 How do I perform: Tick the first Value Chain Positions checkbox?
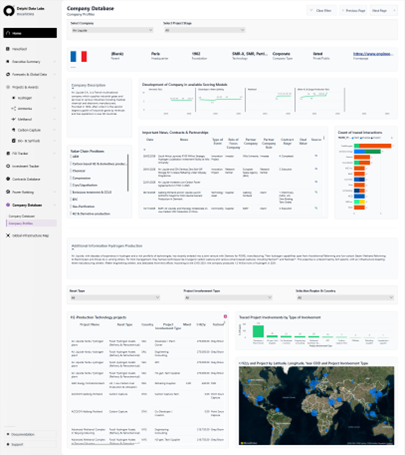point(71,156)
